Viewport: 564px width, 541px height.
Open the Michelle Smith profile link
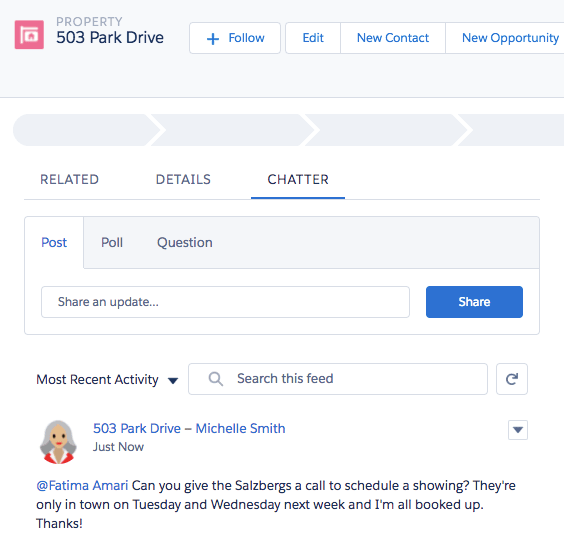tap(240, 428)
